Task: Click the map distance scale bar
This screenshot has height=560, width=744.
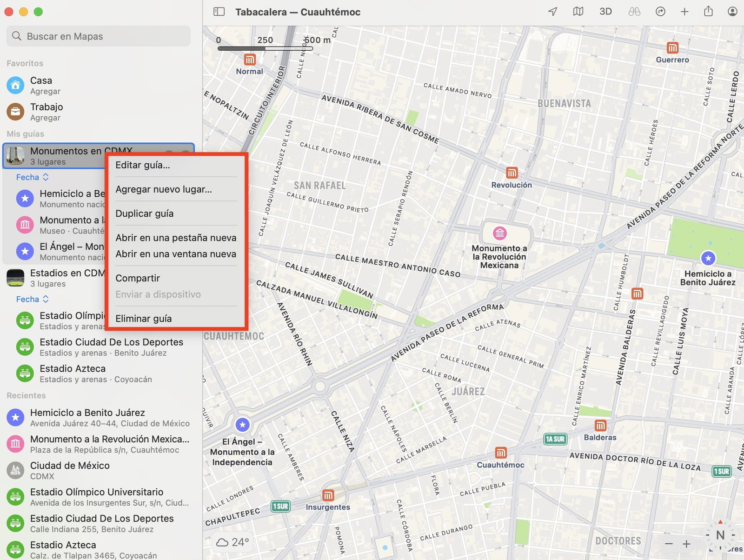Action: (x=265, y=48)
